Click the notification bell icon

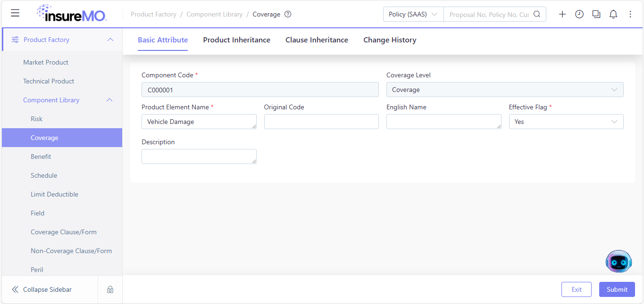click(613, 14)
